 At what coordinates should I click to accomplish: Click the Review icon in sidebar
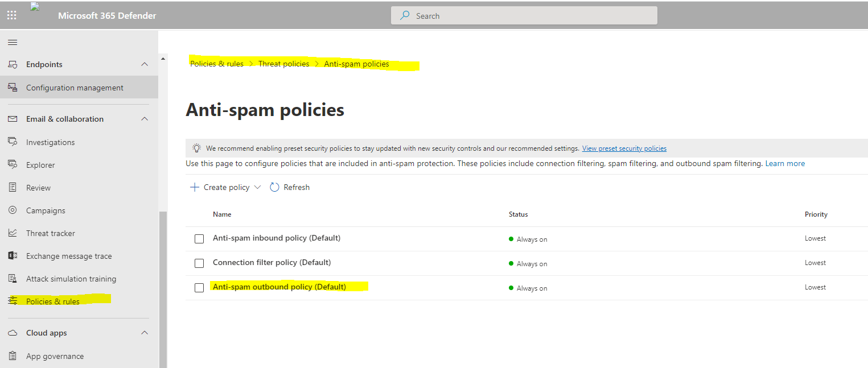[x=13, y=188]
